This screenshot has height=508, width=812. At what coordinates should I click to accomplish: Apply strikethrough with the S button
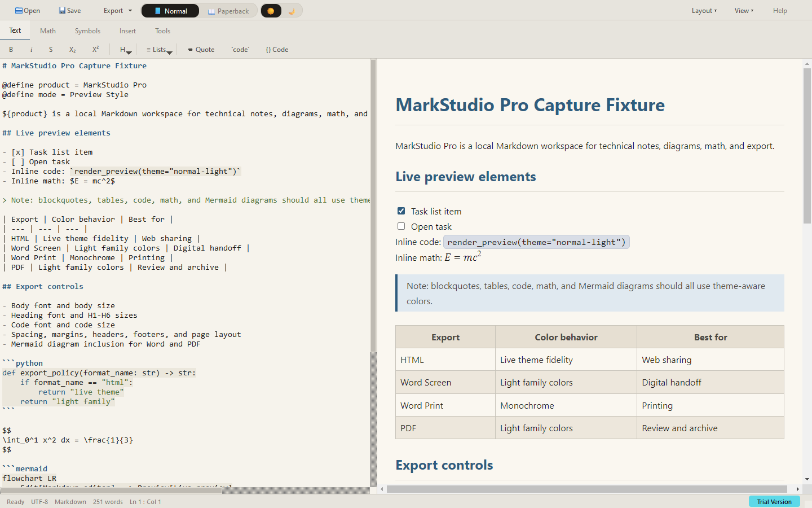[x=51, y=50]
